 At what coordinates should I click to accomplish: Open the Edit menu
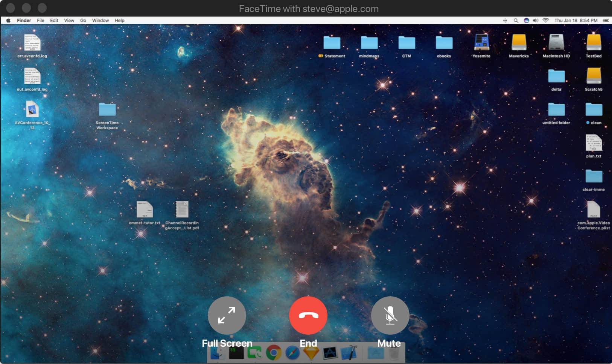54,20
